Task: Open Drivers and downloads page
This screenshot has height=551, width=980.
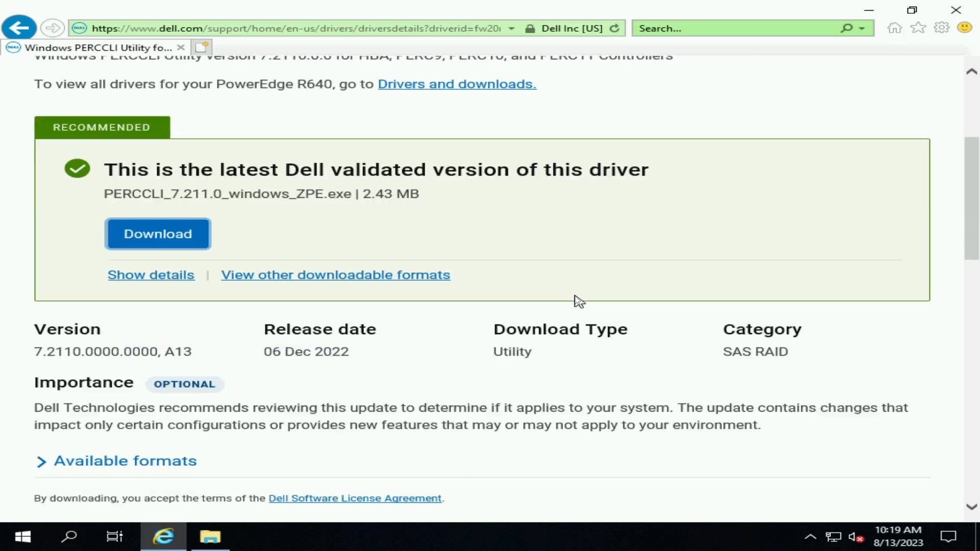Action: (456, 84)
